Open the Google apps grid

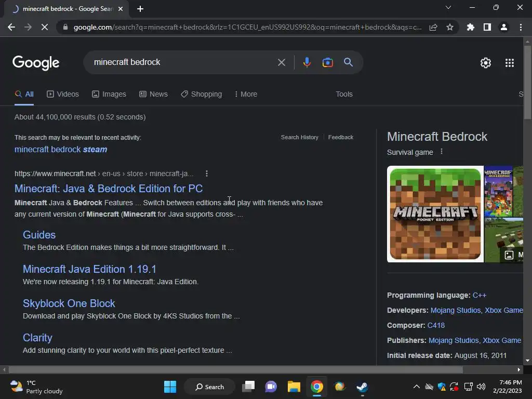pos(510,63)
